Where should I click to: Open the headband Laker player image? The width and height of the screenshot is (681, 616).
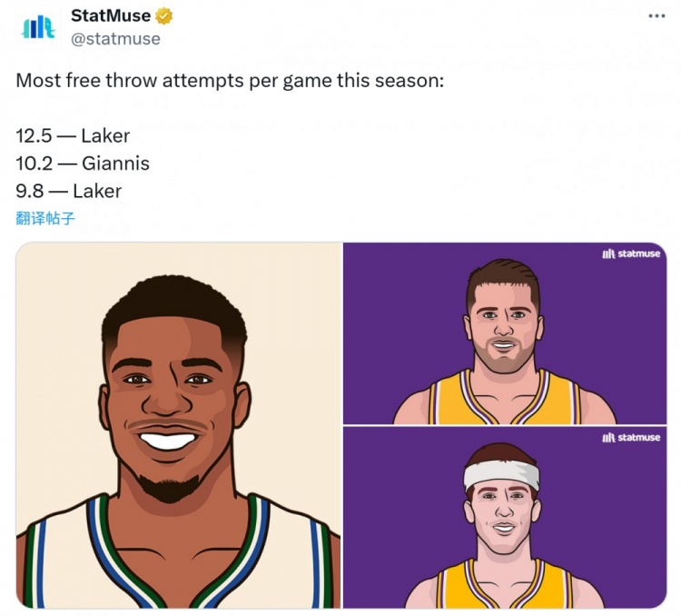coord(504,518)
